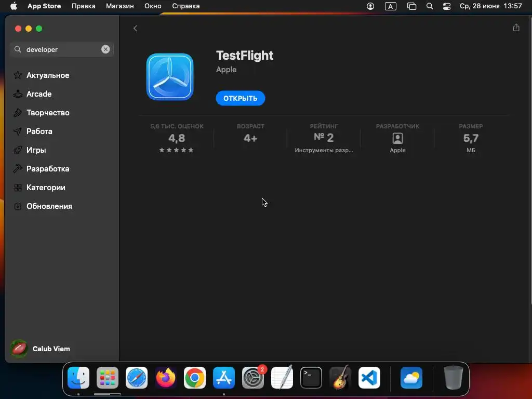The height and width of the screenshot is (399, 532).
Task: Launch Visual Studio Code from the Dock
Action: (x=369, y=378)
